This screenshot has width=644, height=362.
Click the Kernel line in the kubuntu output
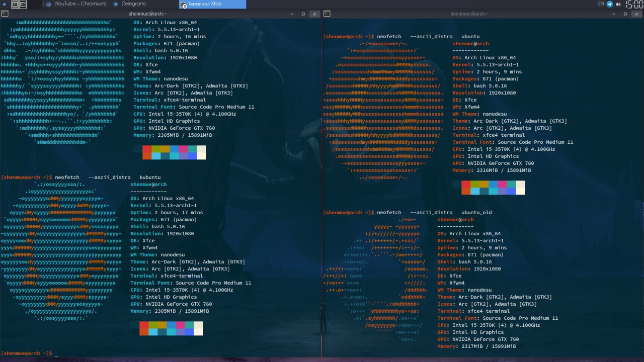coord(164,206)
